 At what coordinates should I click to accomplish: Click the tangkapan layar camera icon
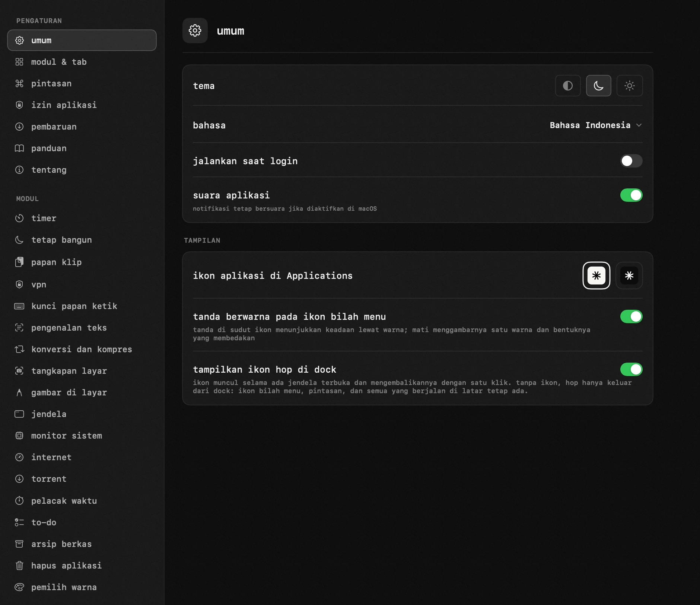[19, 371]
